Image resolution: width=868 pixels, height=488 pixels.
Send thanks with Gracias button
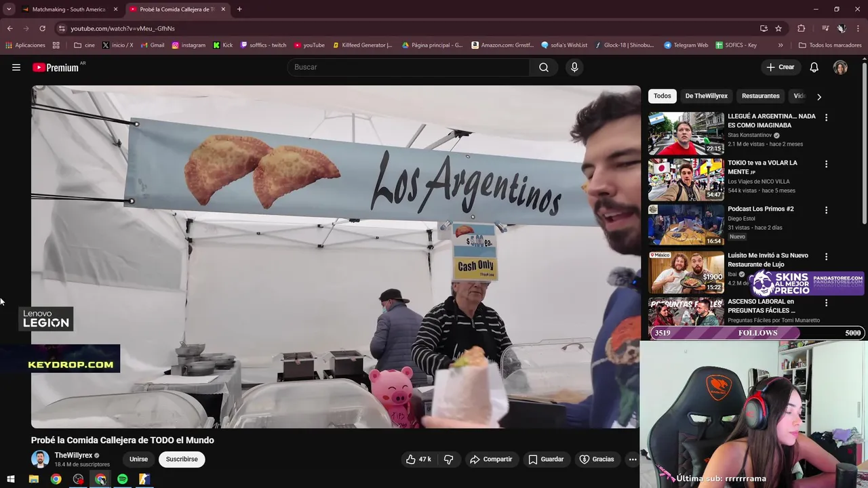[597, 460]
